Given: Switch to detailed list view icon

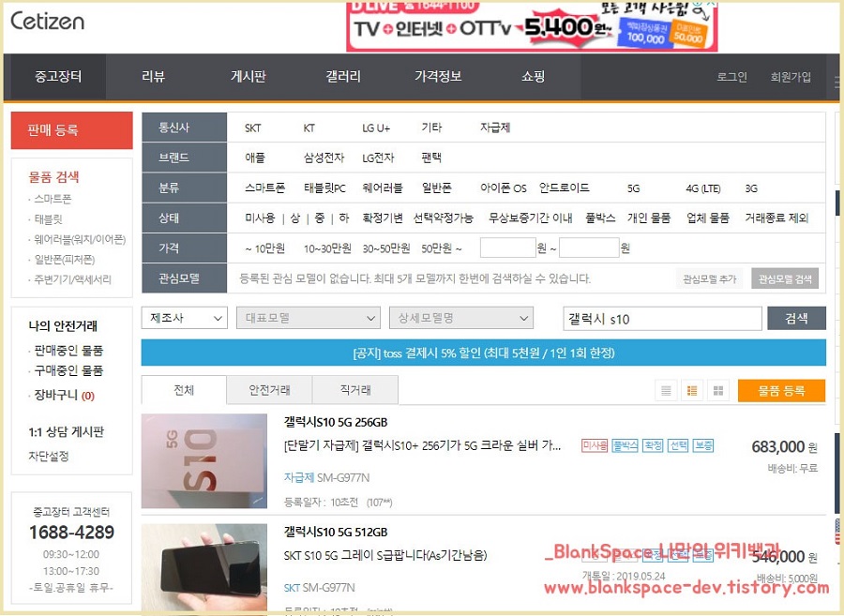Looking at the screenshot, I should point(692,391).
